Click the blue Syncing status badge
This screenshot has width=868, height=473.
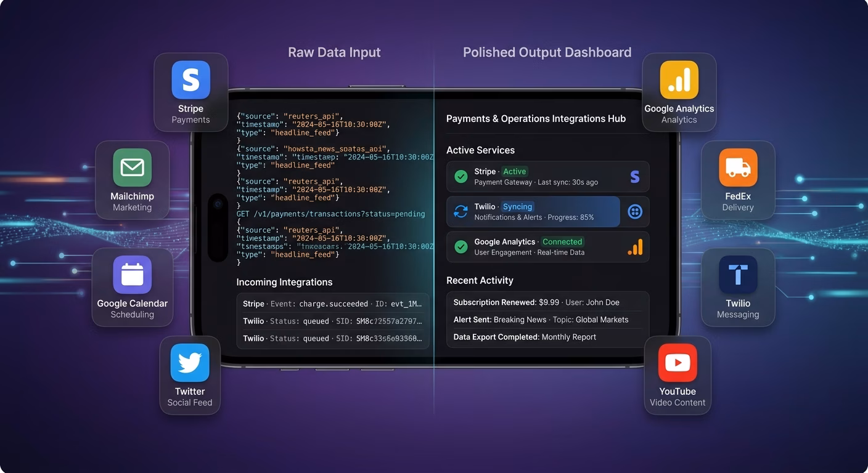coord(518,207)
